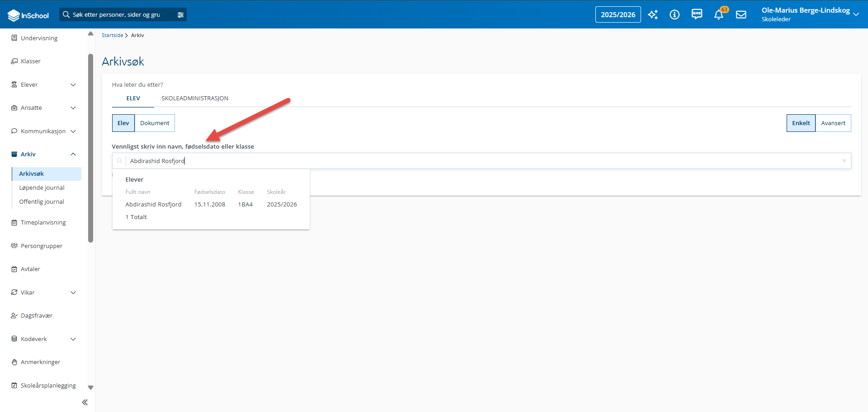The height and width of the screenshot is (412, 868).
Task: Follow the Startside breadcrumb link
Action: [x=112, y=35]
